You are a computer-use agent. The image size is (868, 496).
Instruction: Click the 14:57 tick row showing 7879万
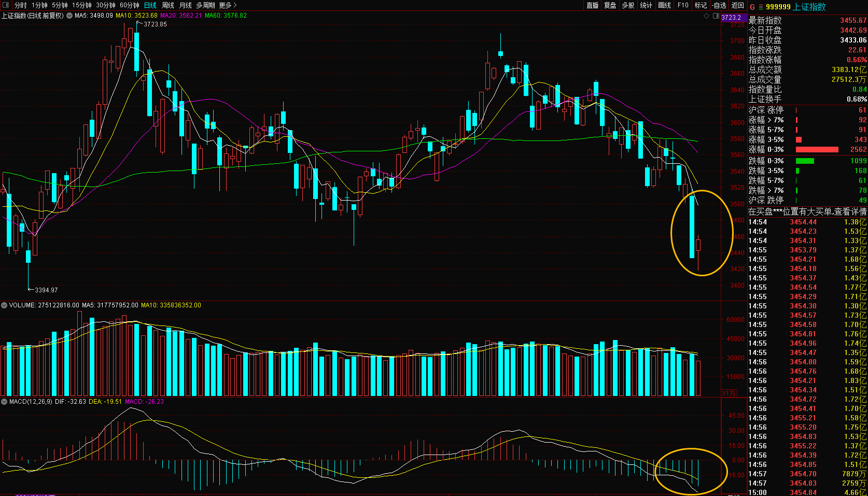(x=807, y=474)
